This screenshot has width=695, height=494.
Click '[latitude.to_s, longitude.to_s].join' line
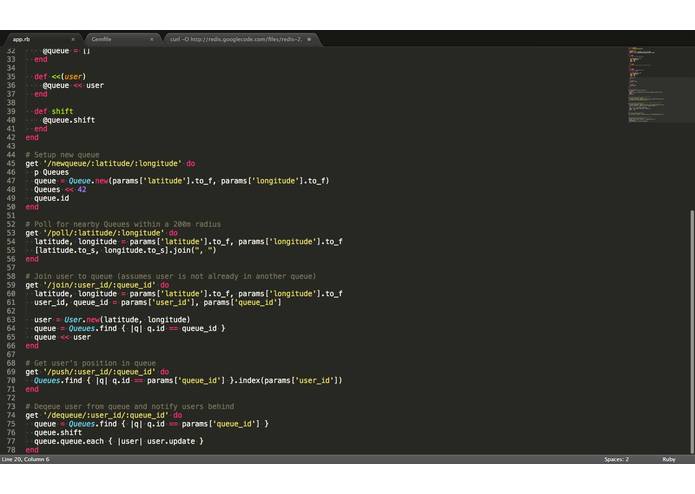pos(125,250)
